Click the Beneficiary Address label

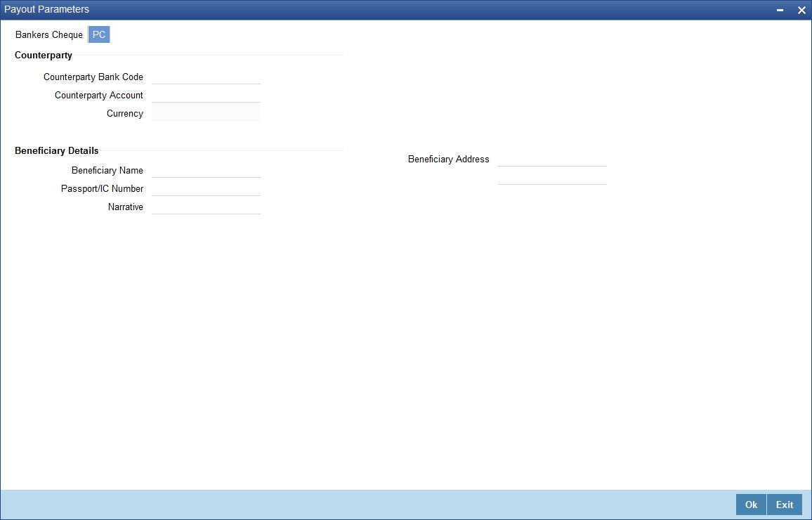(x=448, y=159)
